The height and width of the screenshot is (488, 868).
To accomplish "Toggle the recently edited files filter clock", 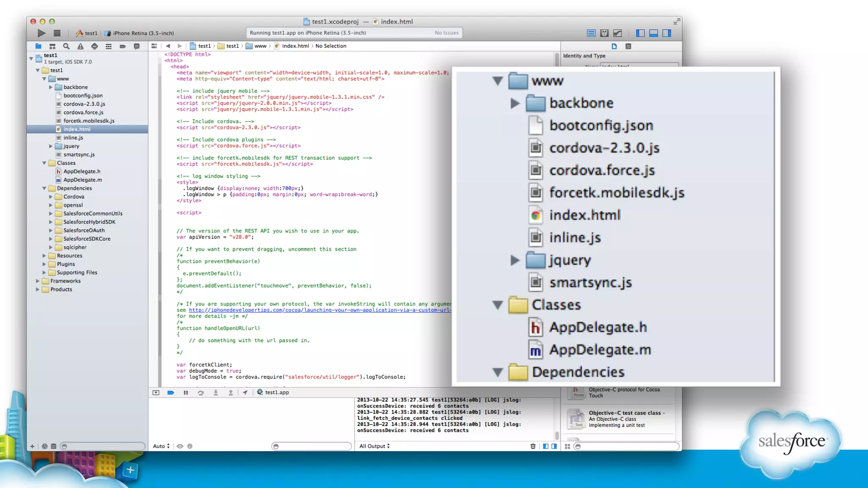I will 45,446.
